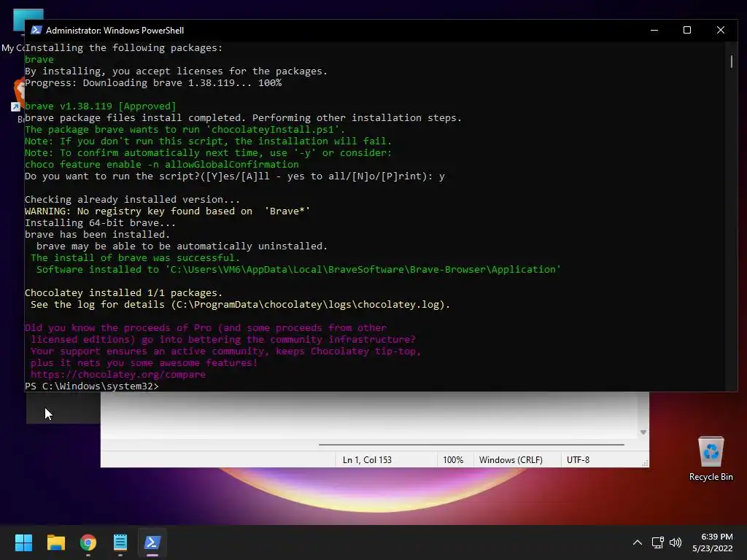Click the 'PS C:\Windows\system32>' prompt line
The height and width of the screenshot is (560, 747).
(x=91, y=386)
